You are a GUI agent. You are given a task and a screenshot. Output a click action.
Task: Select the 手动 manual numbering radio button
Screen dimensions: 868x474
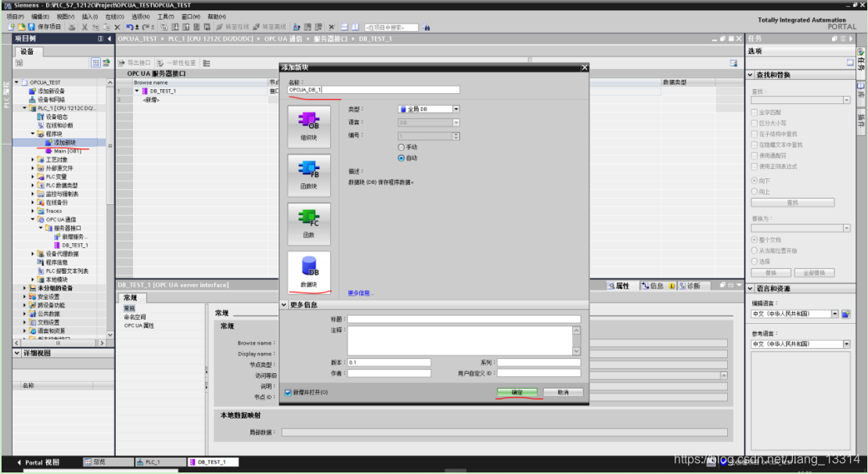(x=402, y=147)
